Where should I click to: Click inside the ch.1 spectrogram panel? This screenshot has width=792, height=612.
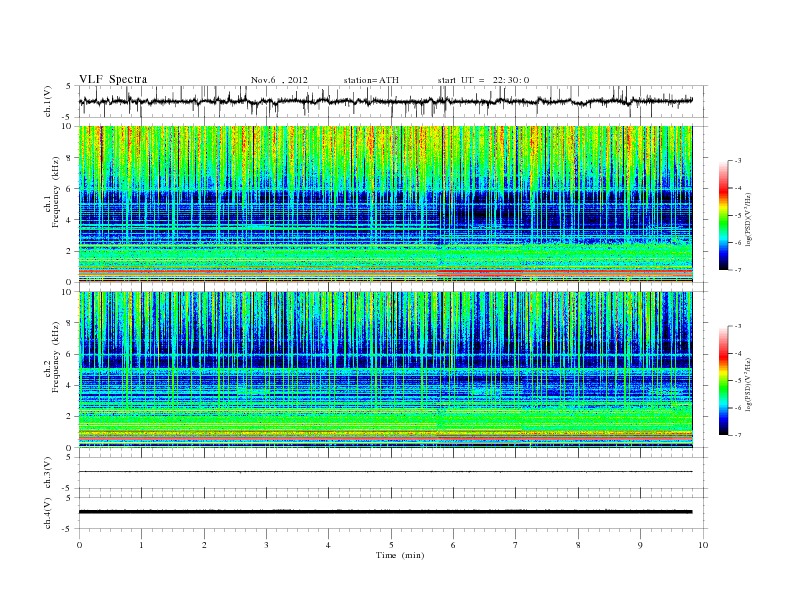click(x=385, y=204)
